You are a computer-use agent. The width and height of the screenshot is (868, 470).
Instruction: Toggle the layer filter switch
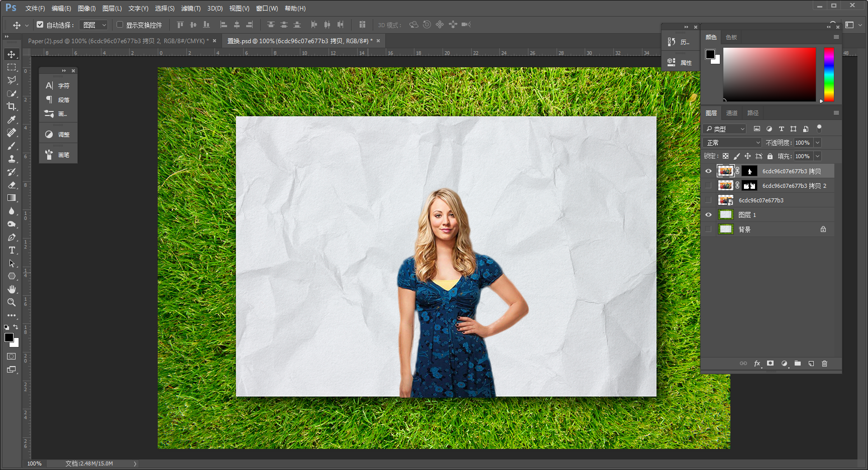[x=819, y=129]
